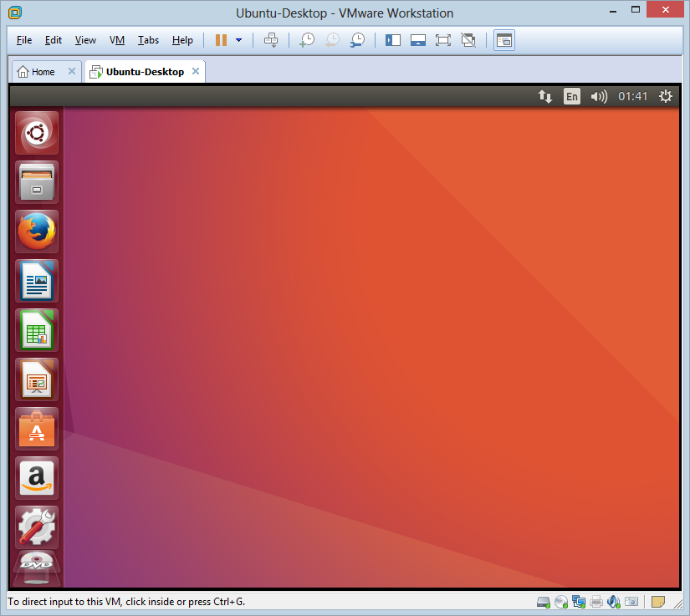Expand the power options dropdown arrow
This screenshot has height=616, width=690.
(239, 40)
